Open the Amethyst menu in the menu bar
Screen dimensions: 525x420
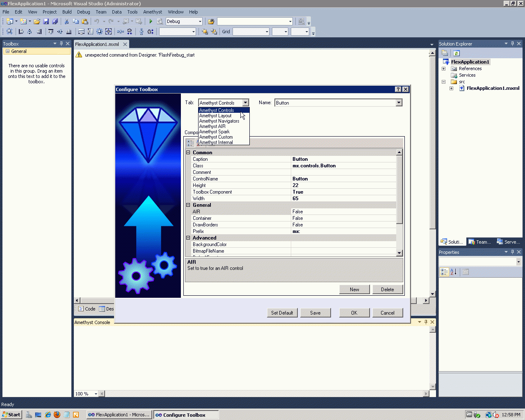pyautogui.click(x=153, y=12)
